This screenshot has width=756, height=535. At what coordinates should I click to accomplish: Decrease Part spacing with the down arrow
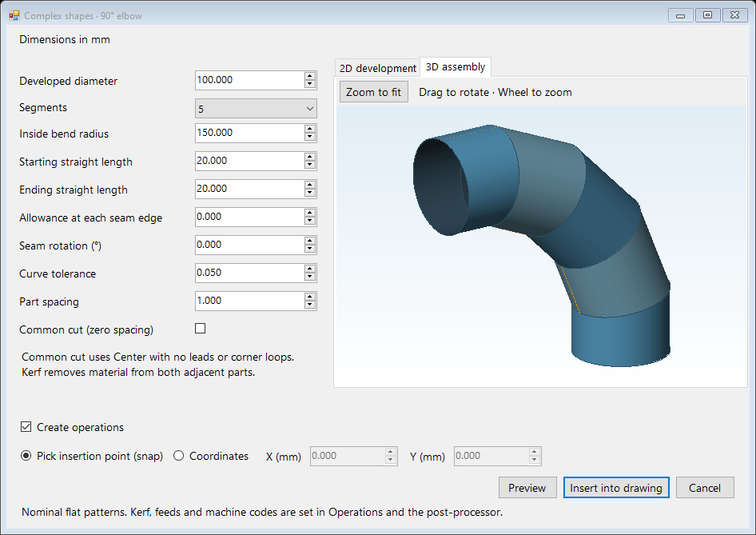click(310, 305)
